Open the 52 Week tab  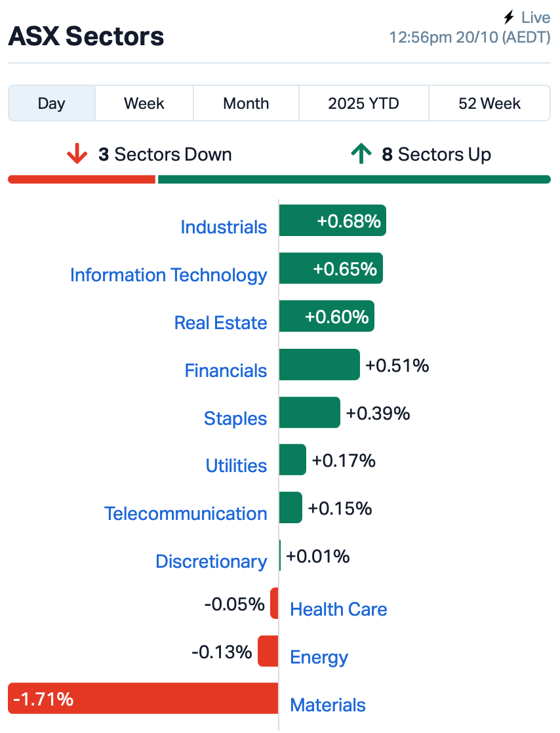(x=489, y=104)
